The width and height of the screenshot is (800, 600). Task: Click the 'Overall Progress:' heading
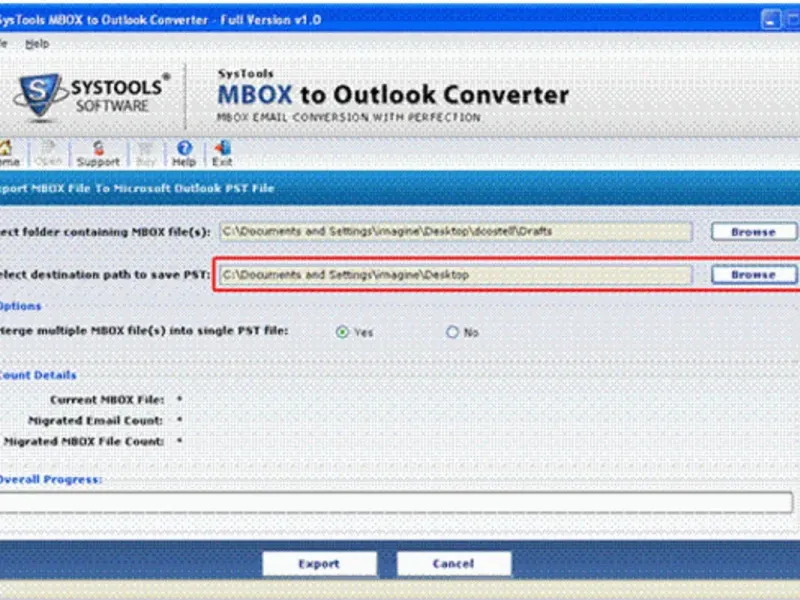[x=51, y=480]
